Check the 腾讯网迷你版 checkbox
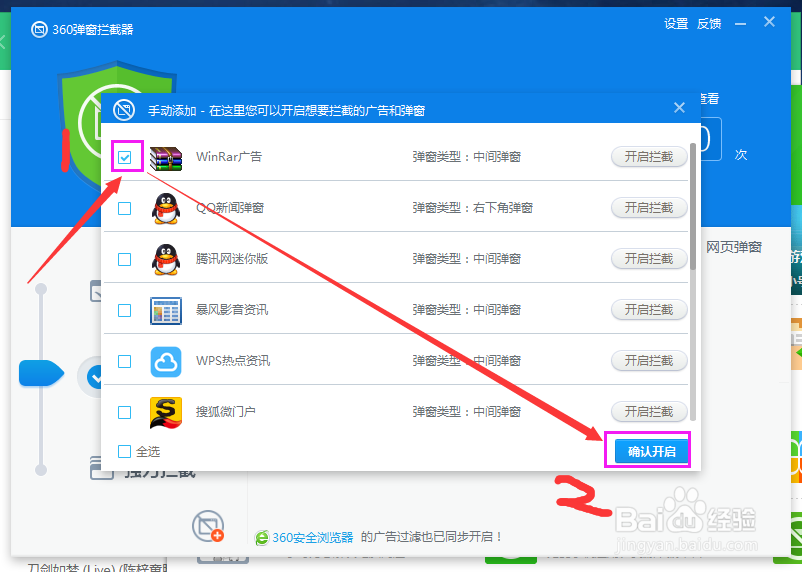 124,259
